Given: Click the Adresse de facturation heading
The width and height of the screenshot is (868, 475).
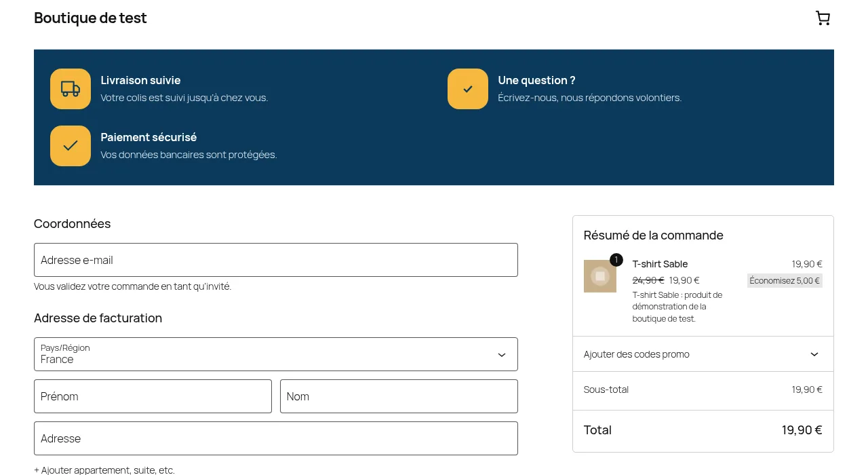Looking at the screenshot, I should pyautogui.click(x=98, y=318).
